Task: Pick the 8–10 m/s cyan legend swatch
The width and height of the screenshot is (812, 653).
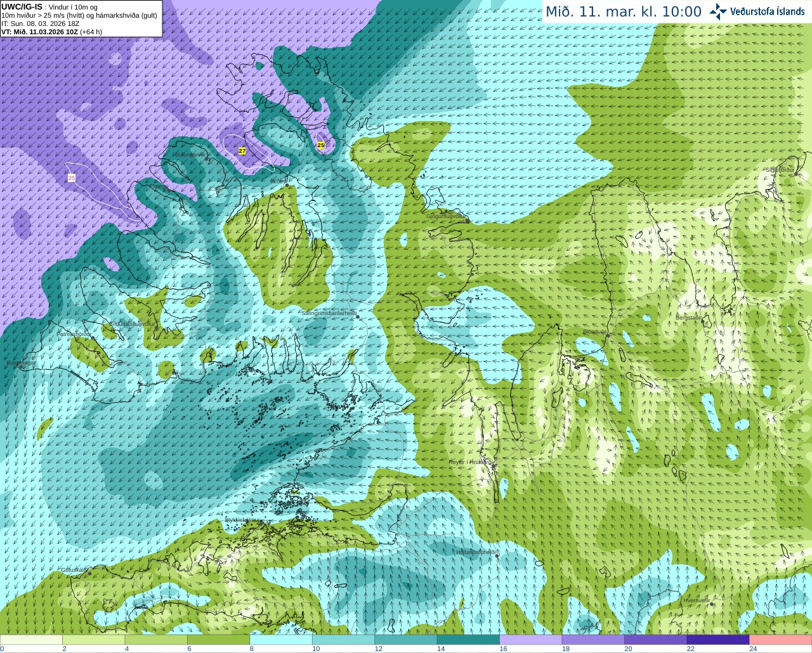Action: click(281, 640)
